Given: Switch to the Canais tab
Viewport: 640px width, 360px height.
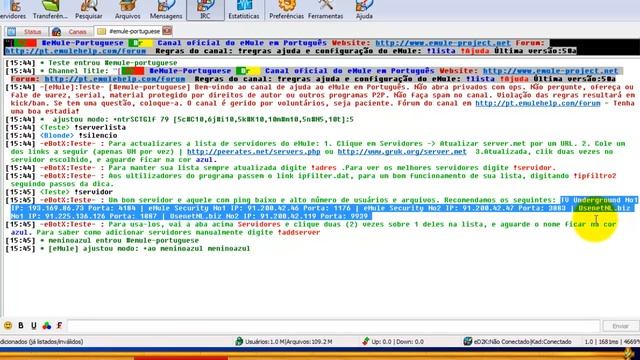Looking at the screenshot, I should [x=71, y=31].
